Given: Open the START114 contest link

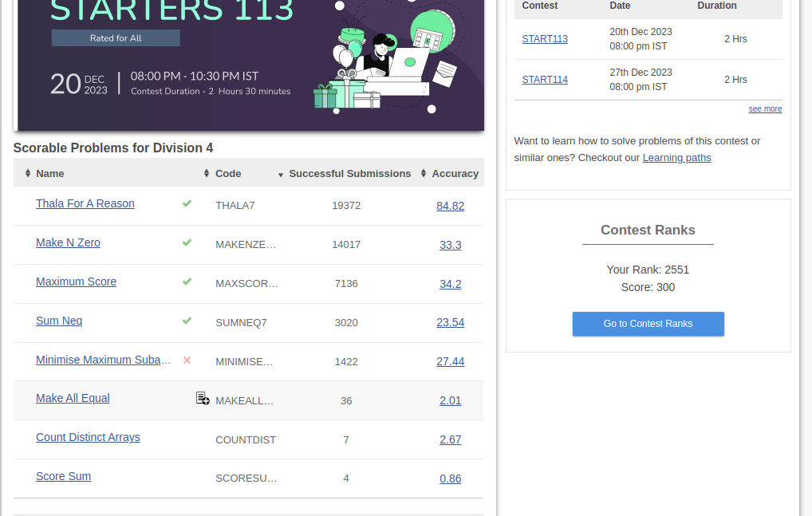Looking at the screenshot, I should (545, 79).
